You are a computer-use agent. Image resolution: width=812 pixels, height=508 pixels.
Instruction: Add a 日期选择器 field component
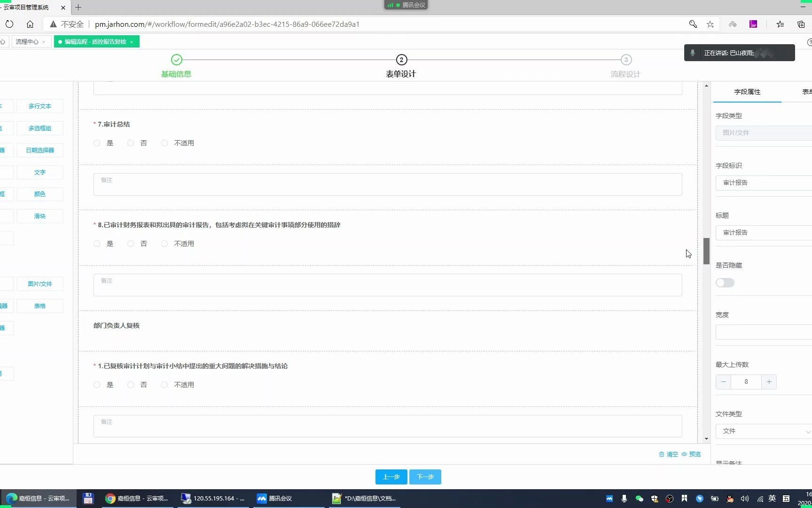(x=40, y=151)
